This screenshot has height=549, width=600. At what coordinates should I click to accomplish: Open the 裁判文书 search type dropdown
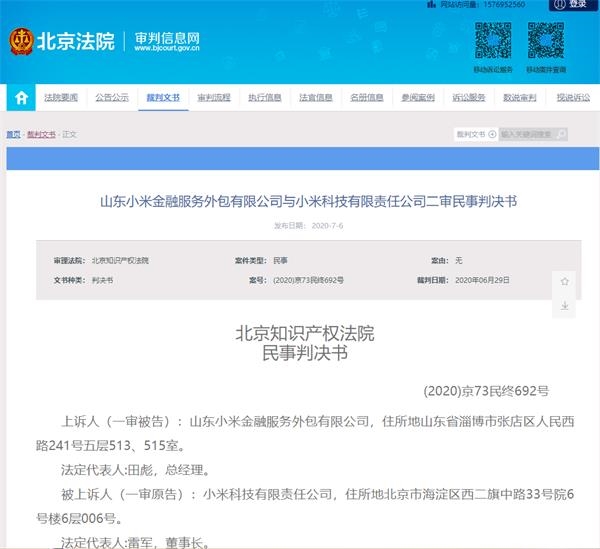[476, 134]
